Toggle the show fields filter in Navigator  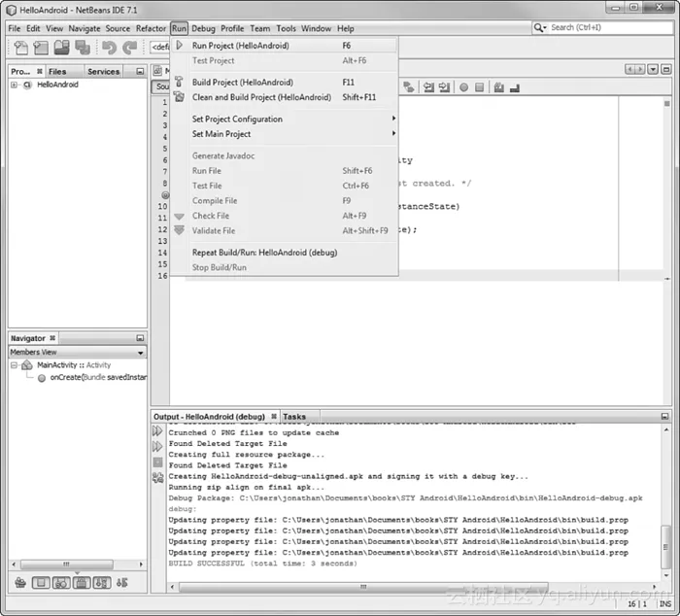41,583
